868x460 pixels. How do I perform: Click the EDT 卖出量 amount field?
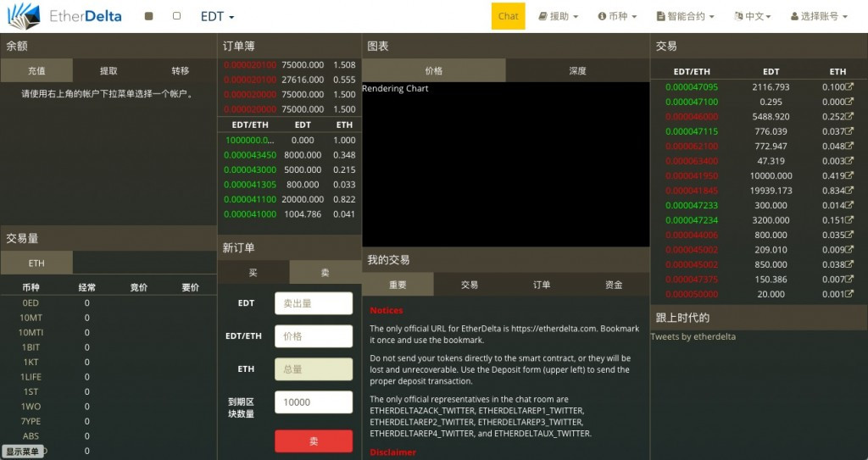[314, 303]
